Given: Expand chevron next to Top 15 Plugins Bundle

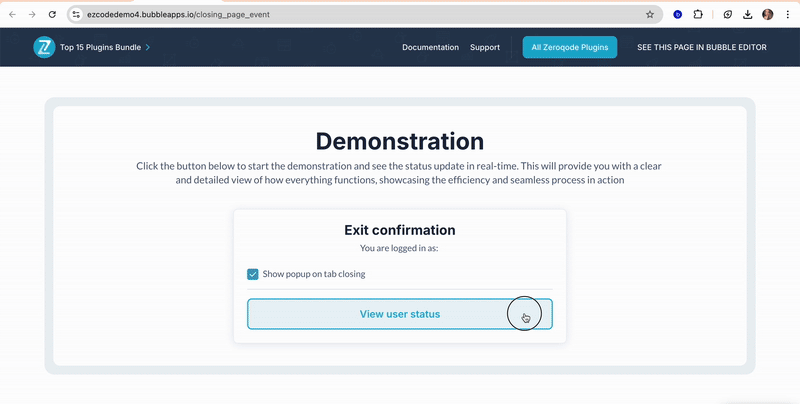Looking at the screenshot, I should pos(148,47).
